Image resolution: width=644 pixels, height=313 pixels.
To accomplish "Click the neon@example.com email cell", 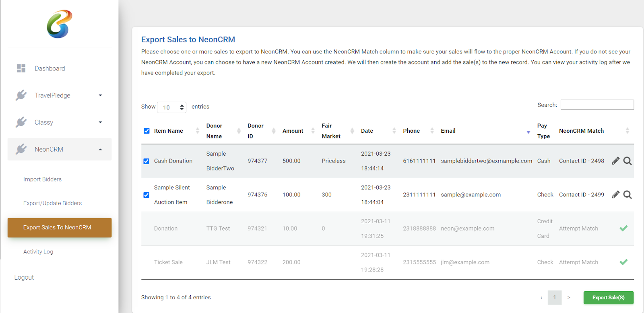I will pos(467,229).
